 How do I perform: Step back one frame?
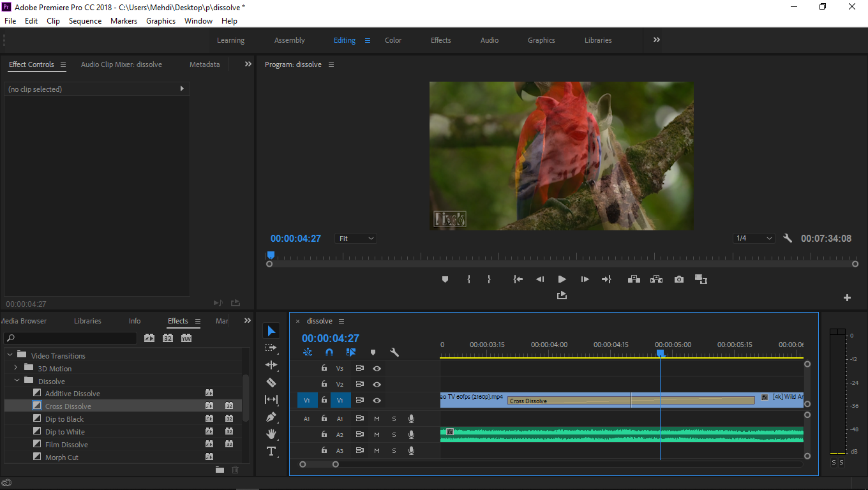point(540,279)
